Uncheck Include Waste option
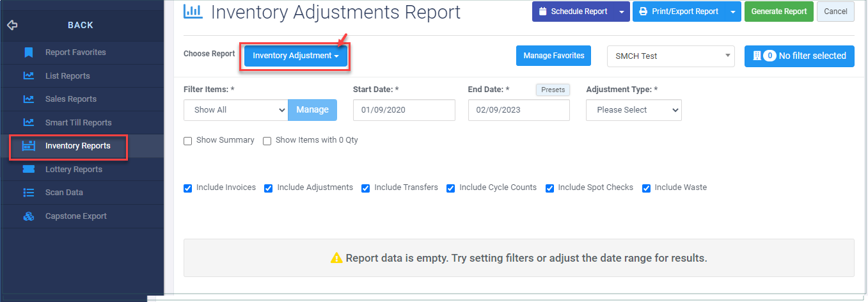The height and width of the screenshot is (302, 868). (x=646, y=188)
